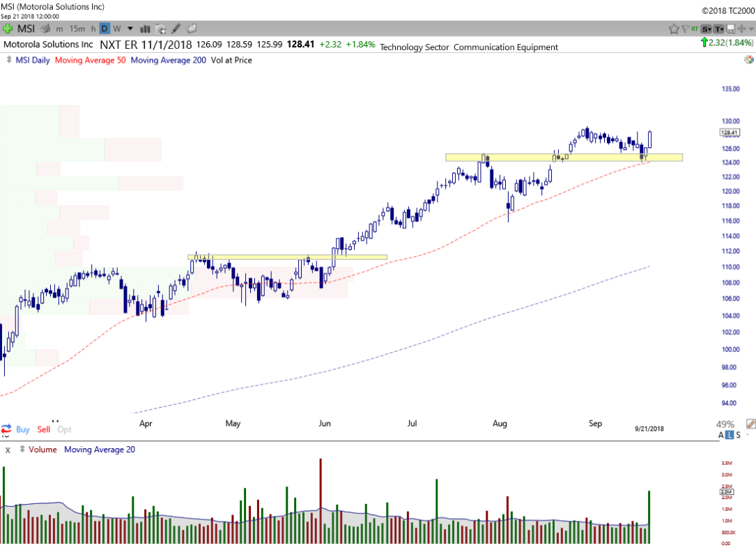
Task: Open the colorful palette icon at chart corner
Action: [x=748, y=60]
